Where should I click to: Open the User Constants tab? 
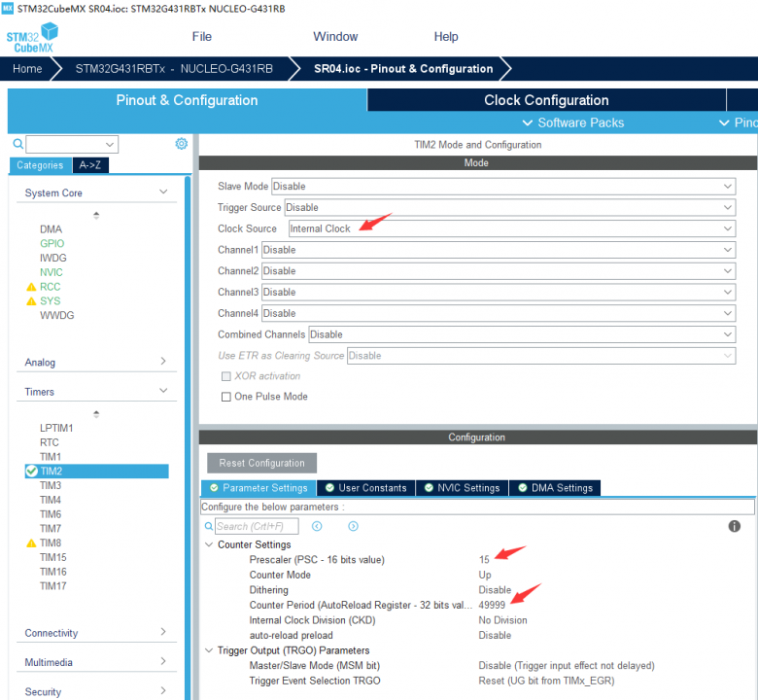[x=366, y=488]
